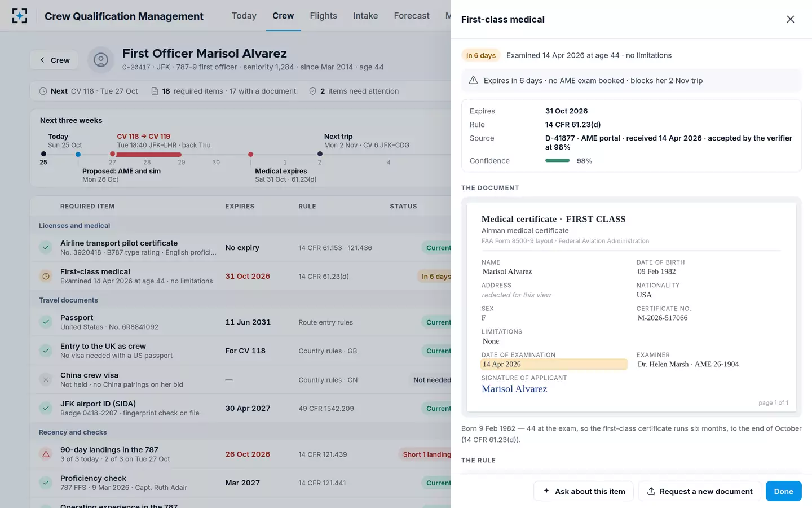Click the Short 1 landing status badge
Viewport: 812px width, 508px height.
[x=425, y=454]
